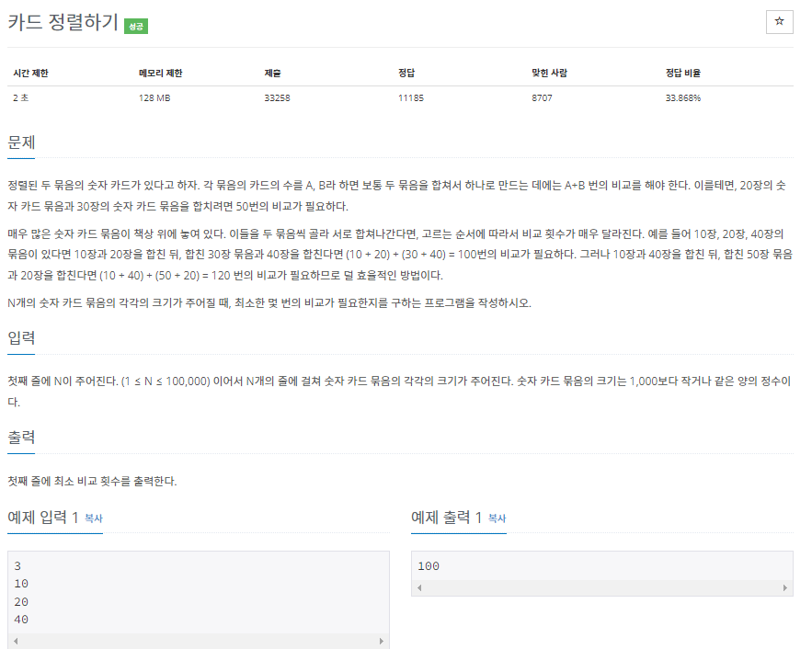Viewport: 812px width, 649px height.
Task: Click left scroll arrow of sample output box
Action: pos(419,587)
